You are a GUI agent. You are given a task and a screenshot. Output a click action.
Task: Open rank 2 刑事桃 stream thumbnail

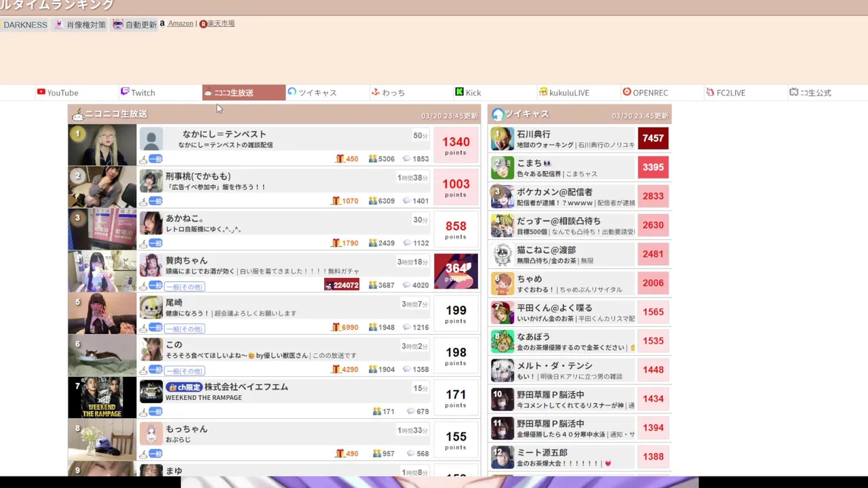[x=102, y=187]
